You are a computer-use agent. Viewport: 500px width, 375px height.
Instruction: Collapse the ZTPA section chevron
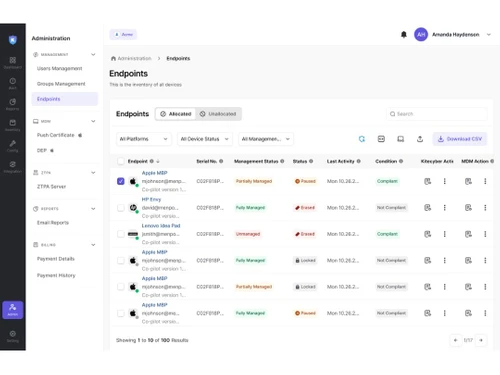coord(93,172)
